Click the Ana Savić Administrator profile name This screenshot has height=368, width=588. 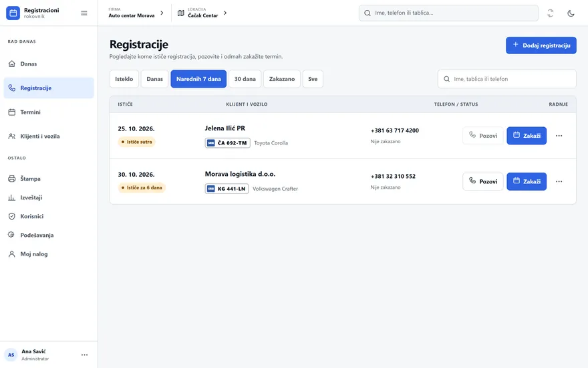click(35, 355)
